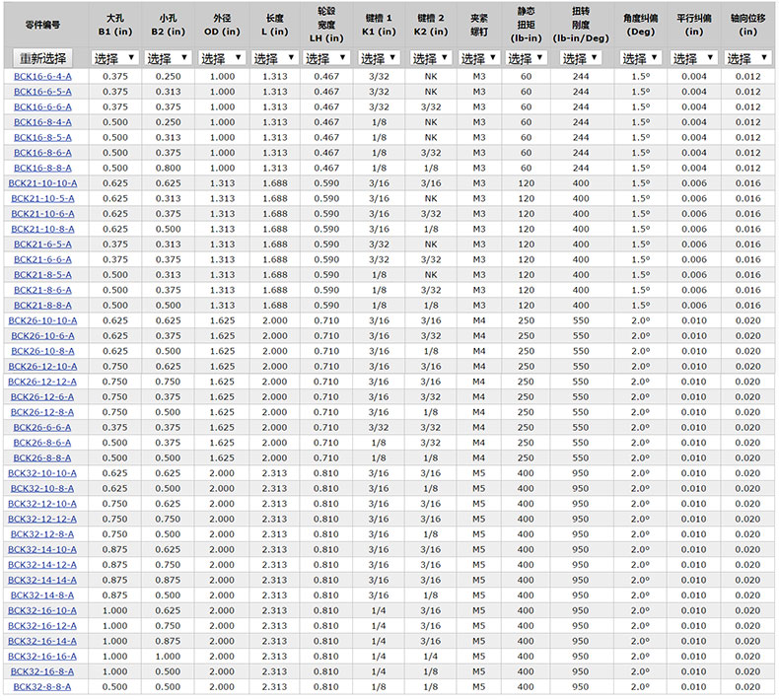This screenshot has height=700, width=779.
Task: Open the 扭转刚度 filter dropdown
Action: tap(581, 58)
